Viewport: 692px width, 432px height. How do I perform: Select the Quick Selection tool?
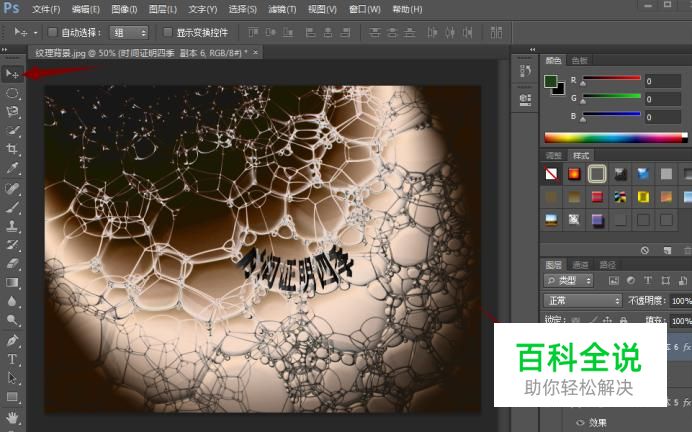click(x=12, y=130)
